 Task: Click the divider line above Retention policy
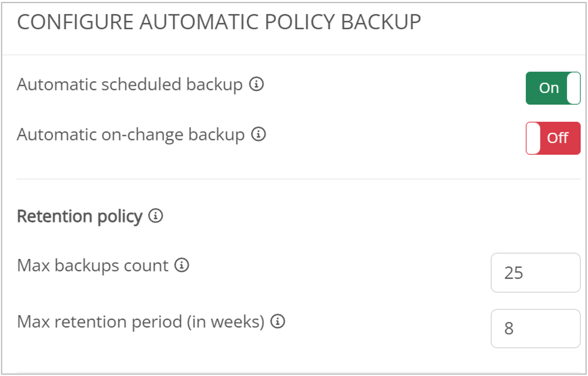298,179
